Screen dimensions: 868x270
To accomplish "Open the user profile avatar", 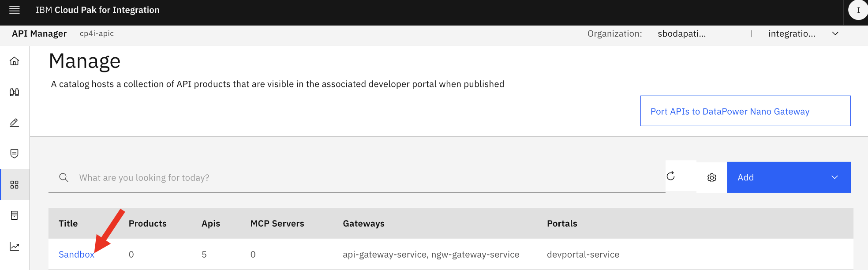I will click(x=858, y=10).
